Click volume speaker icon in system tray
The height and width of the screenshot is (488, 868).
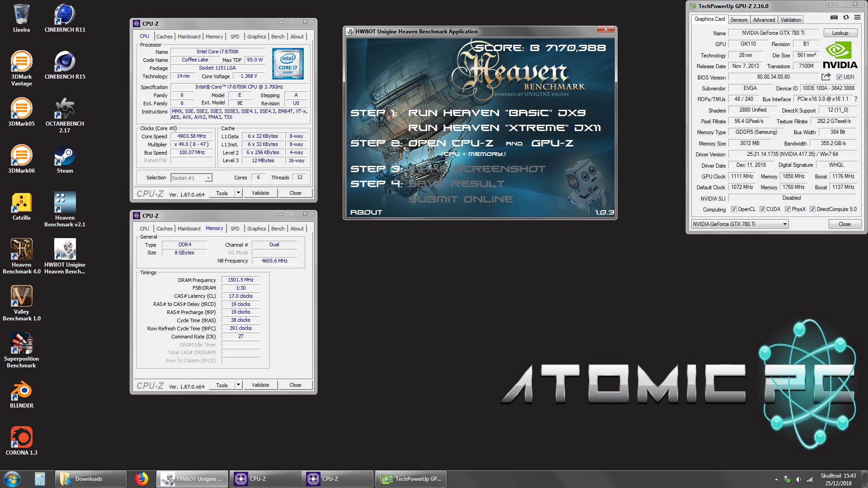click(798, 479)
